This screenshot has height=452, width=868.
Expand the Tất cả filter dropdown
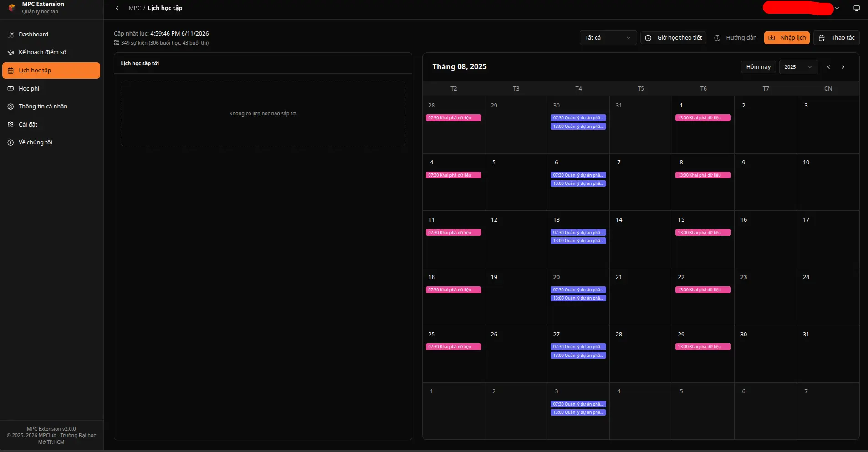point(608,38)
